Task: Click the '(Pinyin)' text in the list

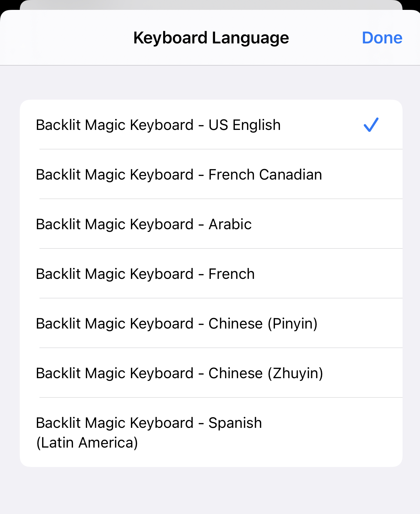Action: click(x=292, y=324)
